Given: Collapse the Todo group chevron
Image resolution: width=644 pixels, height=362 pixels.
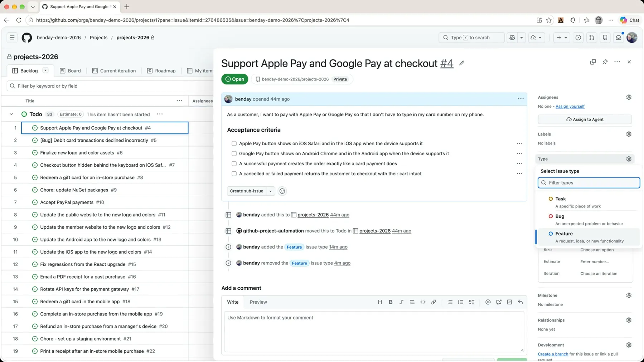Looking at the screenshot, I should [11, 114].
